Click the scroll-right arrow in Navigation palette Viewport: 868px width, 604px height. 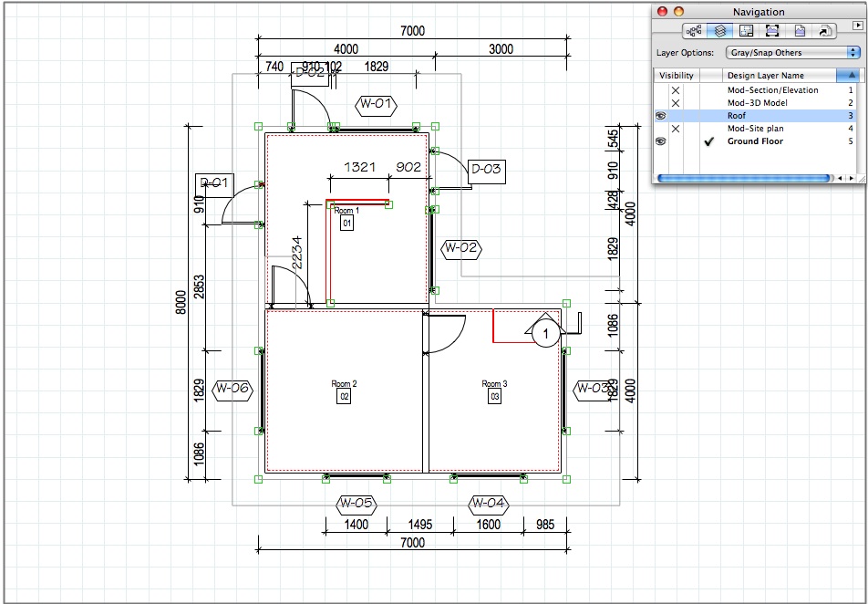[852, 179]
